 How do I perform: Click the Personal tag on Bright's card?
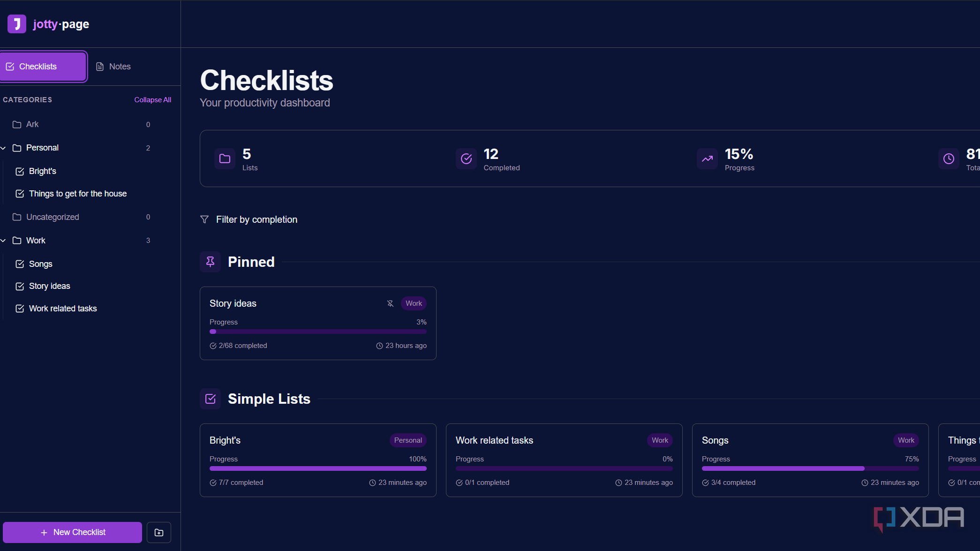(408, 440)
